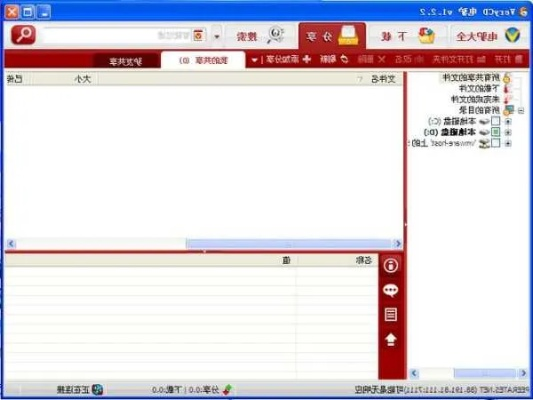The height and width of the screenshot is (400, 533).
Task: Expand the 本地磁盘 (C:) node
Action: click(x=508, y=121)
